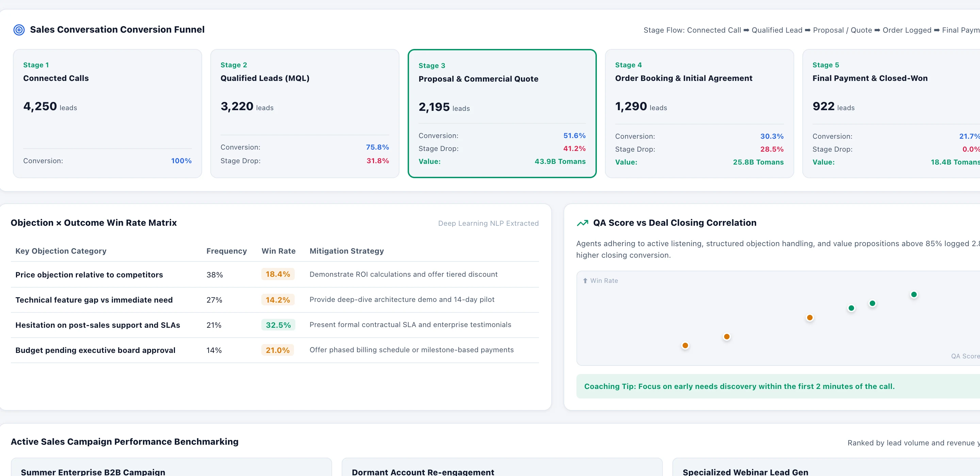Open the Stage 4 Order Booking card
Screen dimensions: 980x476
699,113
